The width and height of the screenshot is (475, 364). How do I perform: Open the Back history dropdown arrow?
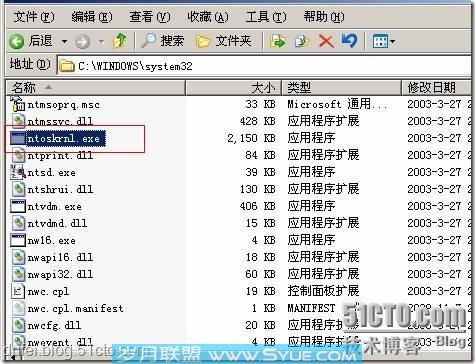pos(64,42)
